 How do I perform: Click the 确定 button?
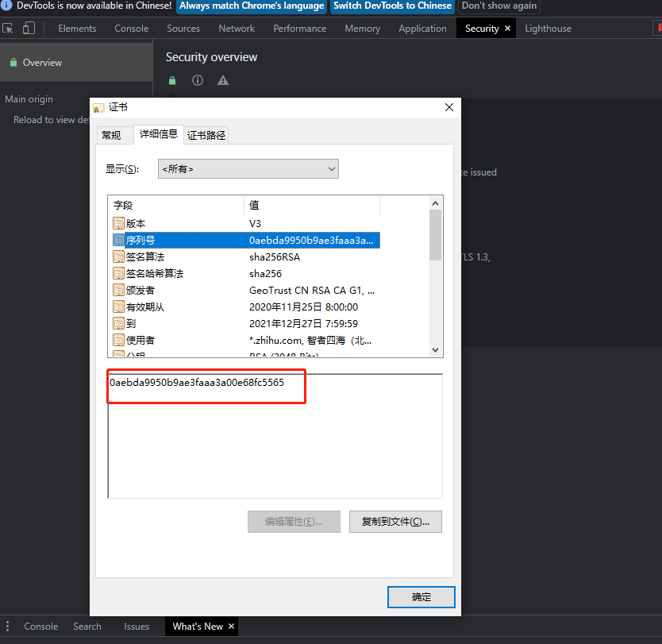tap(421, 597)
